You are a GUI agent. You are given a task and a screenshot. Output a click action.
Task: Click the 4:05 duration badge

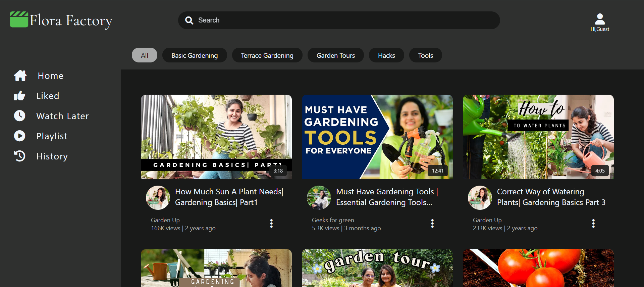600,171
